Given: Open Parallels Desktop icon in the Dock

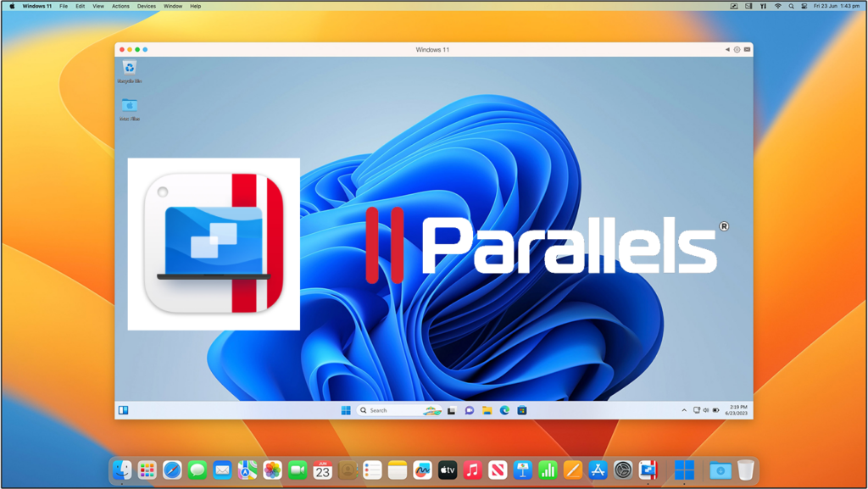Looking at the screenshot, I should [x=648, y=470].
